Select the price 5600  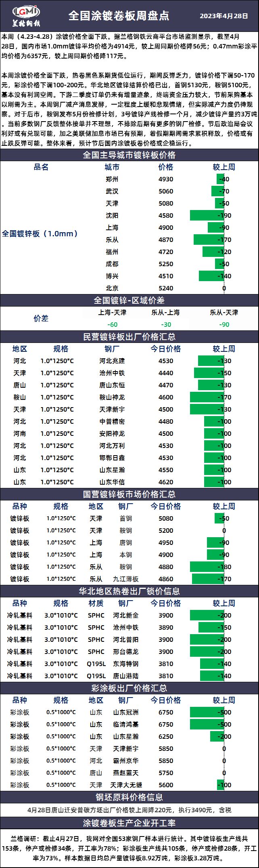coord(166,785)
